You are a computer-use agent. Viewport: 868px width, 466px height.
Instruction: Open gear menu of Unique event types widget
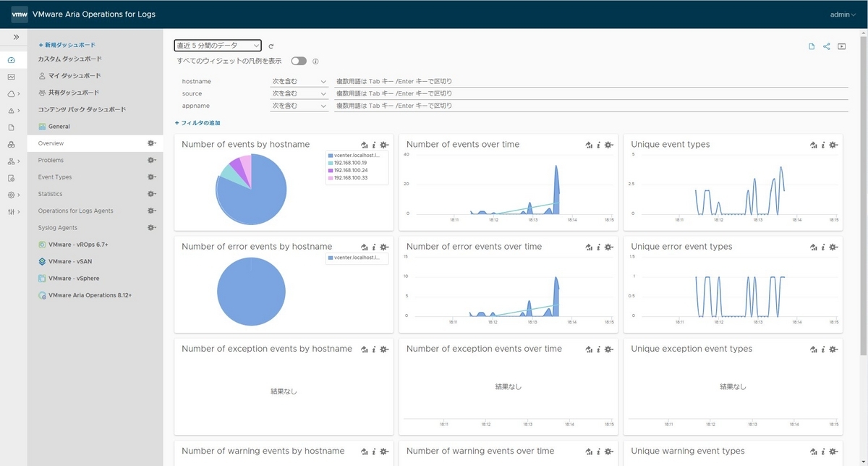(x=833, y=145)
